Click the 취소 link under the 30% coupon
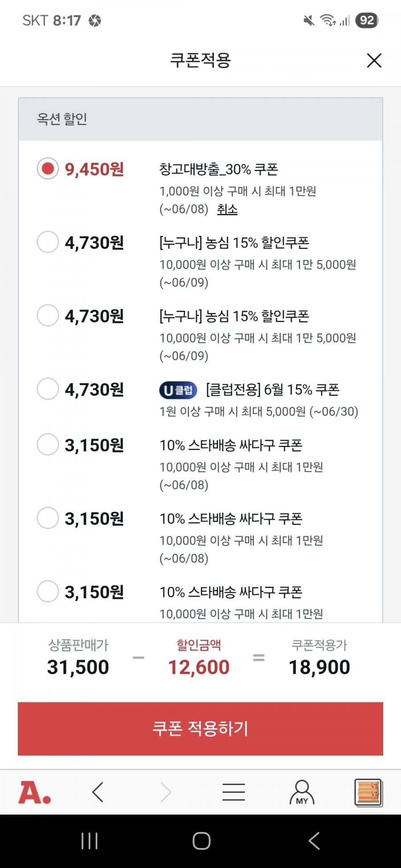The width and height of the screenshot is (401, 868). pyautogui.click(x=227, y=209)
